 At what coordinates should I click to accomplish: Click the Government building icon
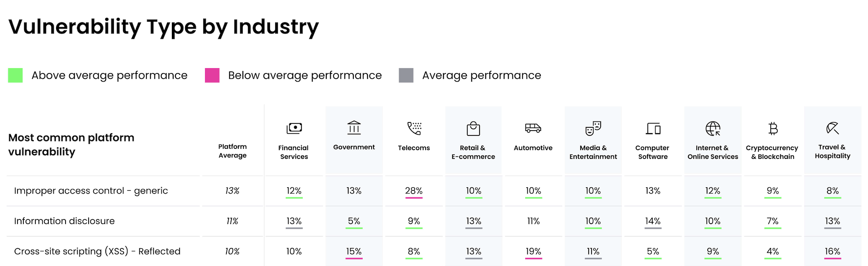point(354,128)
